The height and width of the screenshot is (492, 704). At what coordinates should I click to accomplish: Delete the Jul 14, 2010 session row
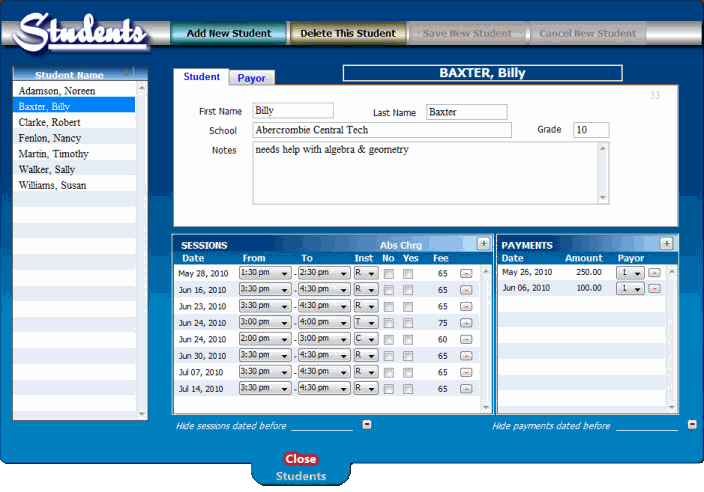(466, 389)
